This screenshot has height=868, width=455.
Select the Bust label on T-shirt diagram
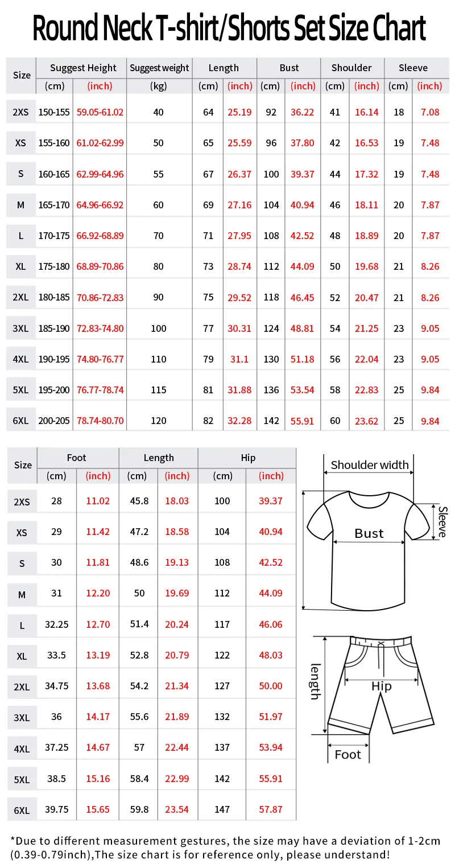click(x=369, y=533)
